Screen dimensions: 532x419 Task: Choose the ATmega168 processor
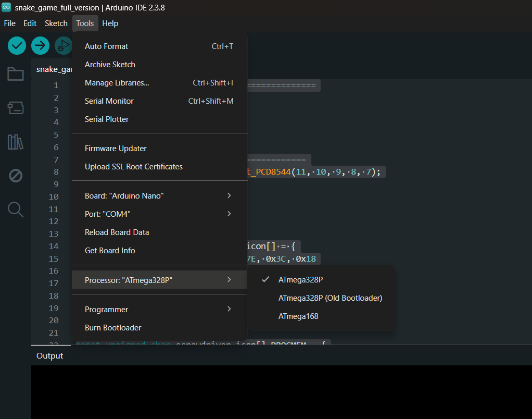(322, 316)
